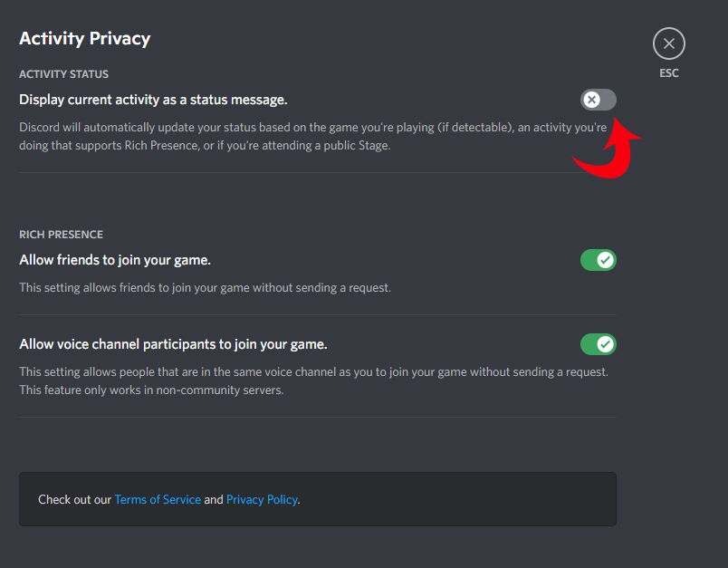Click the circular X escape icon top right
Screen dimensions: 728x568
pyautogui.click(x=668, y=43)
